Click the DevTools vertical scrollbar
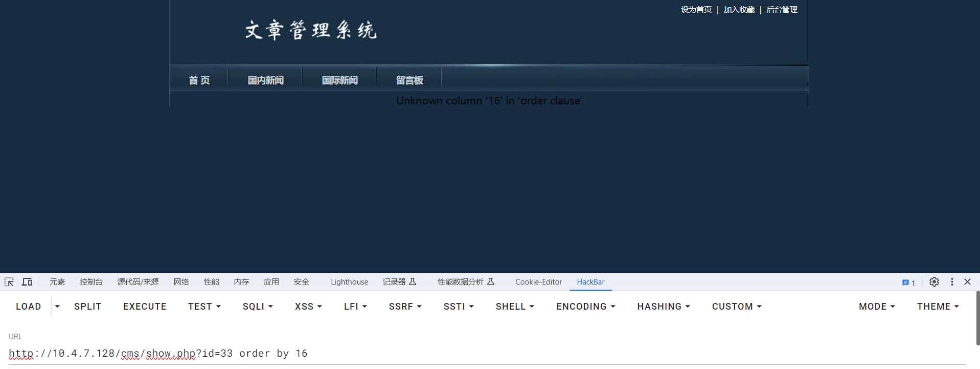The width and height of the screenshot is (980, 369). (977, 318)
